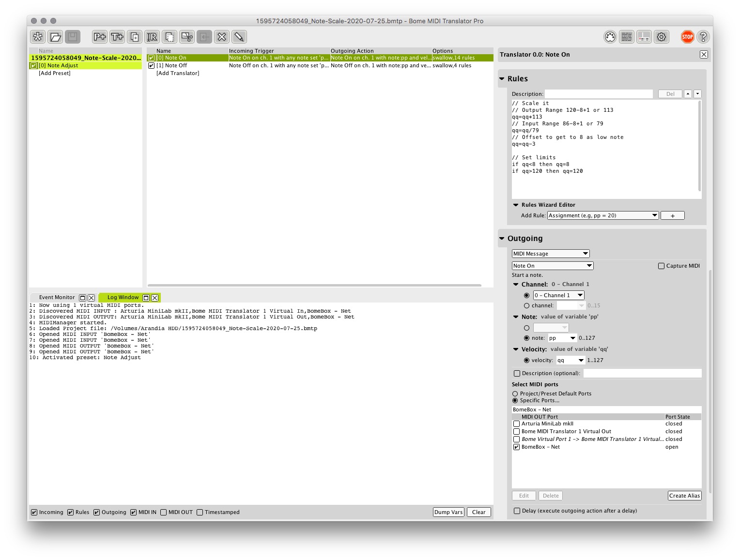The width and height of the screenshot is (740, 560).
Task: Open the note variable 'pp' dropdown
Action: tap(562, 338)
